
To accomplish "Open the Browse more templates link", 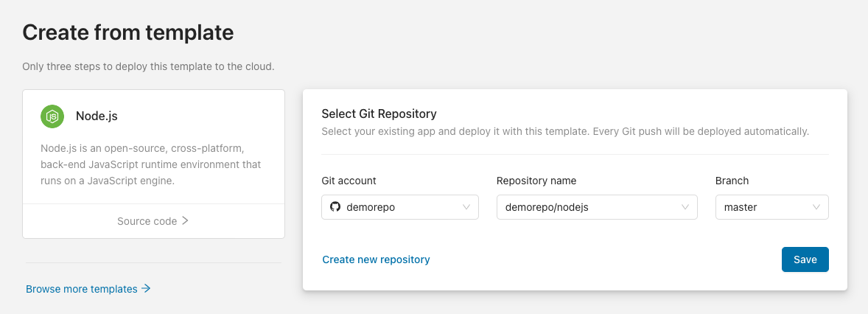I will coord(88,288).
